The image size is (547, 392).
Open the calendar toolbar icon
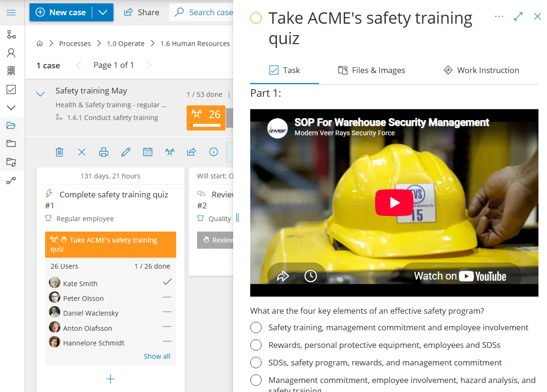pos(148,152)
